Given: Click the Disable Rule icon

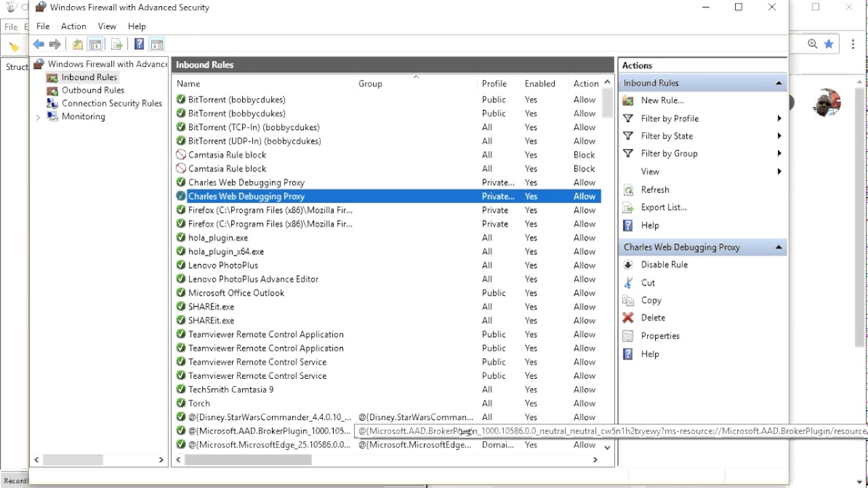Looking at the screenshot, I should (628, 265).
